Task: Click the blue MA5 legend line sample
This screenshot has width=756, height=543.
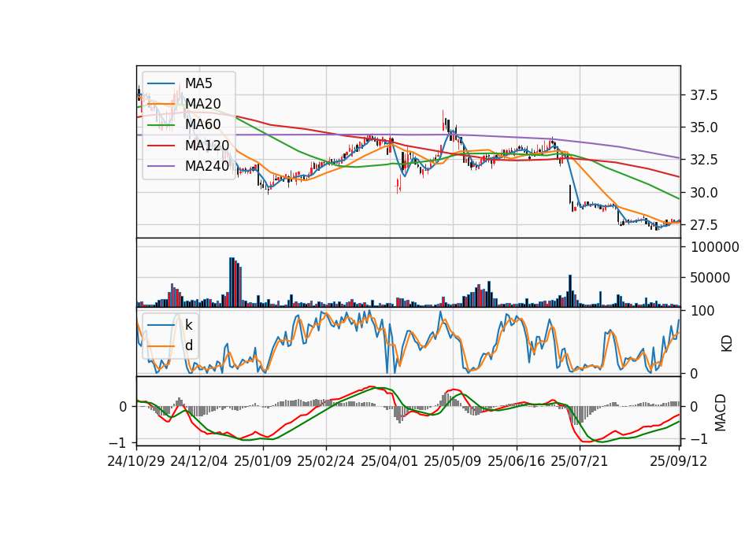Action: tap(161, 84)
